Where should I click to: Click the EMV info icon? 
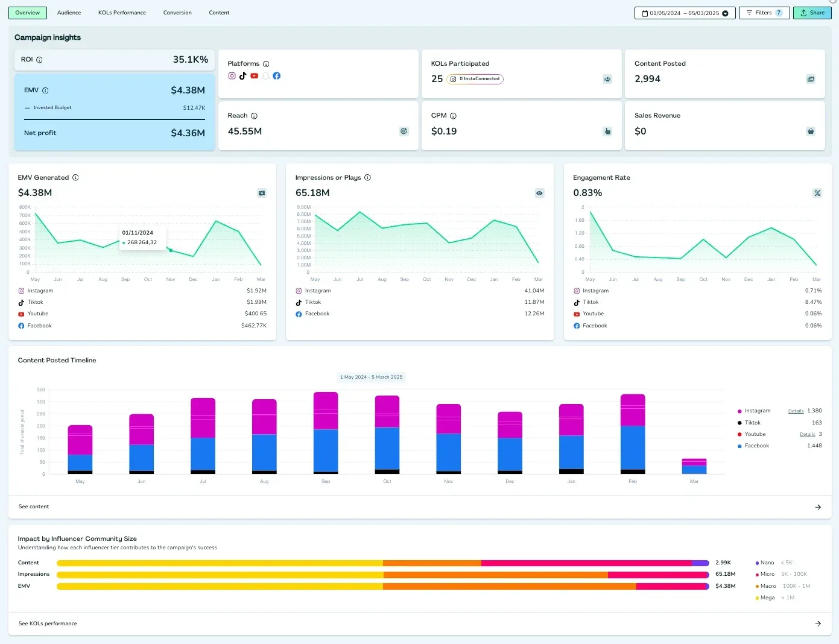[x=45, y=90]
